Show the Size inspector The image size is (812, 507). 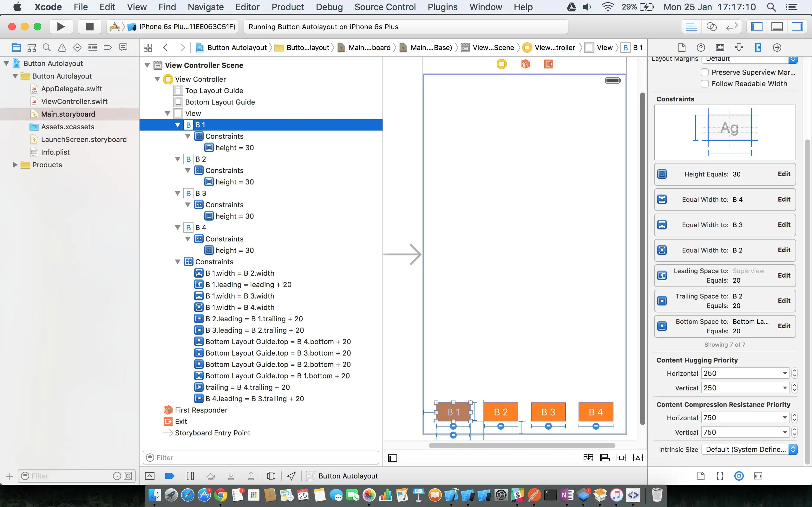758,48
